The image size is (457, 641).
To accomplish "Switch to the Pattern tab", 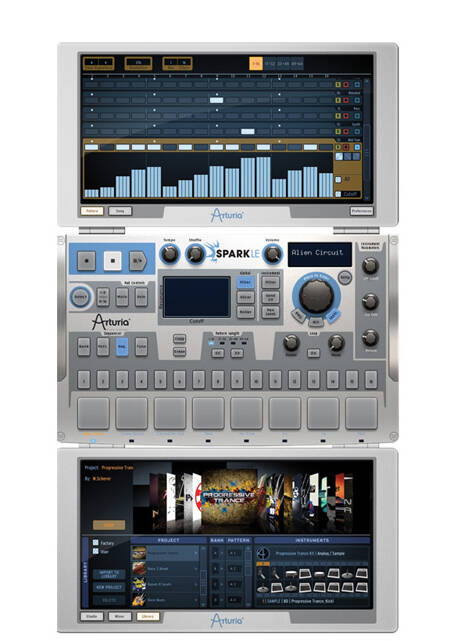I will tap(92, 211).
